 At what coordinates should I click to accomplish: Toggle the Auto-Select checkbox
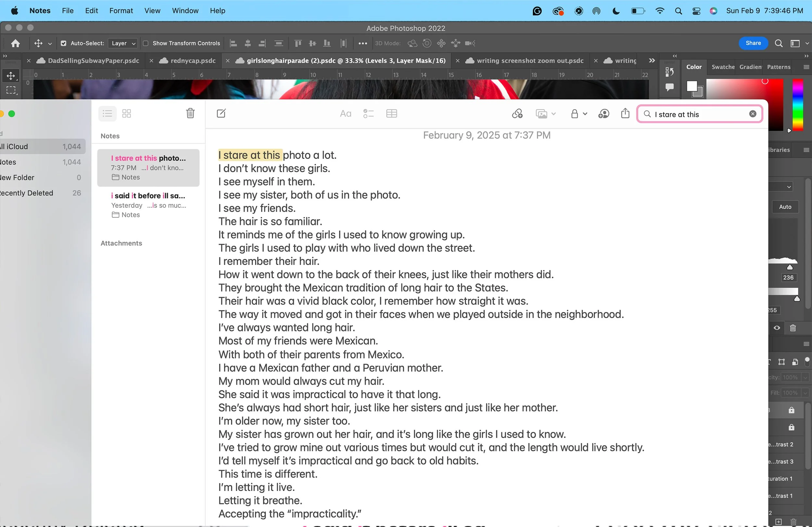click(63, 43)
